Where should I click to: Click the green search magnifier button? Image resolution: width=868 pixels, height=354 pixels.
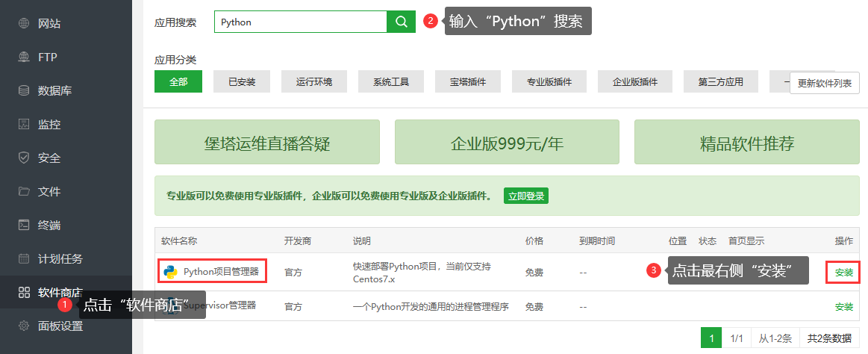(401, 22)
